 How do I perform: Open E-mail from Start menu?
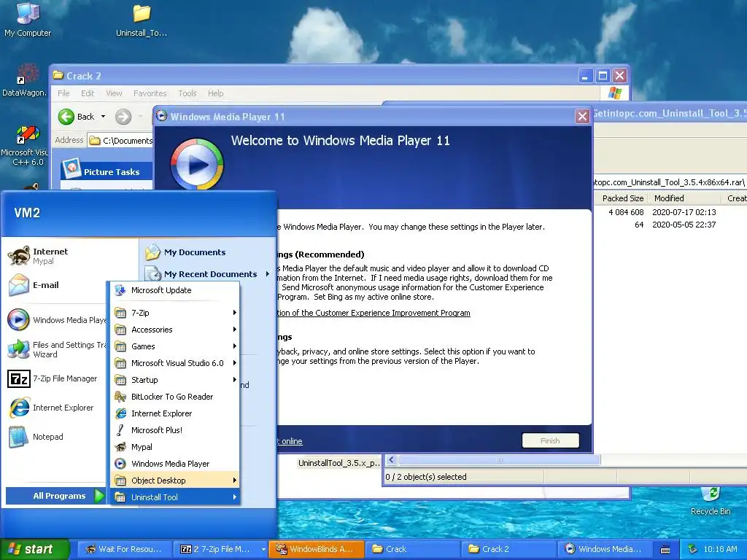pos(34,285)
